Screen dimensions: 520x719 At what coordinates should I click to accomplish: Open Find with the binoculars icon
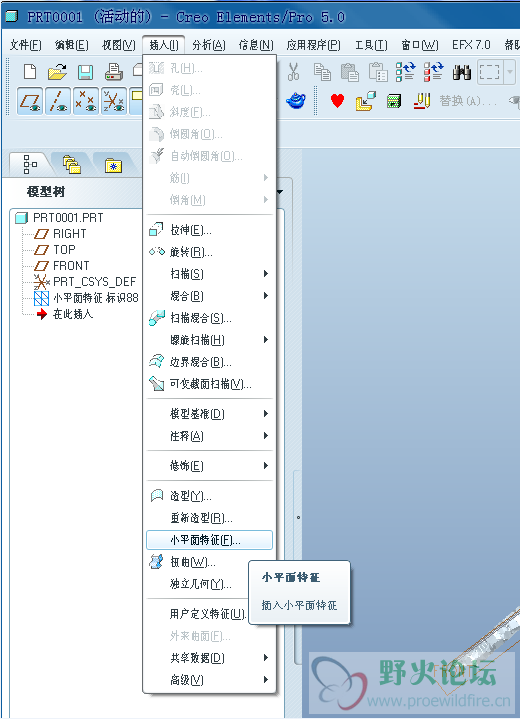462,72
